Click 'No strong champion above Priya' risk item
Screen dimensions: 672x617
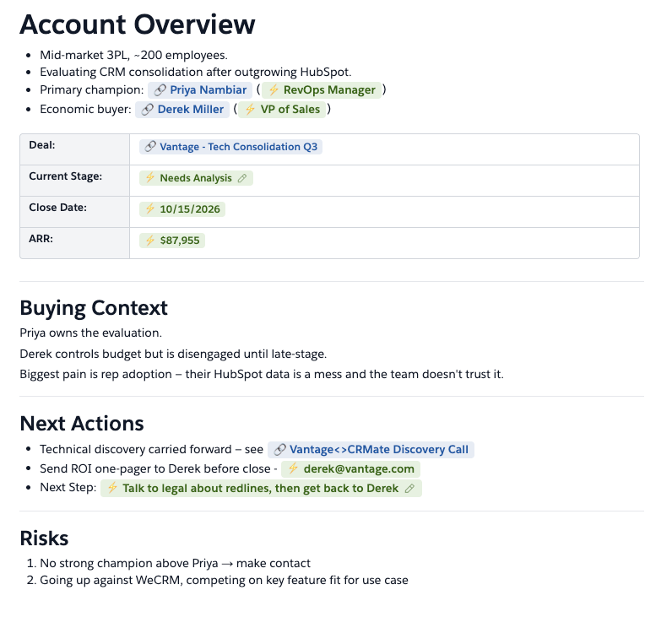[175, 564]
